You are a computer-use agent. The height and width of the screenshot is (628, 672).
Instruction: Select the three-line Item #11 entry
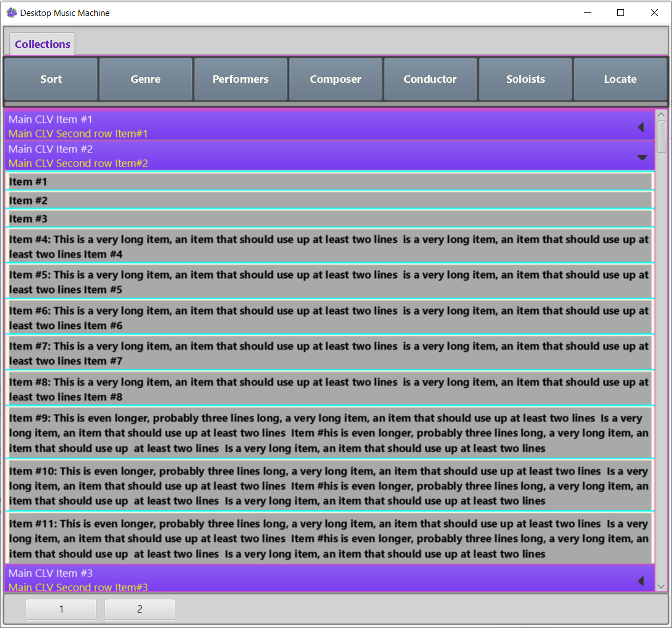click(329, 538)
